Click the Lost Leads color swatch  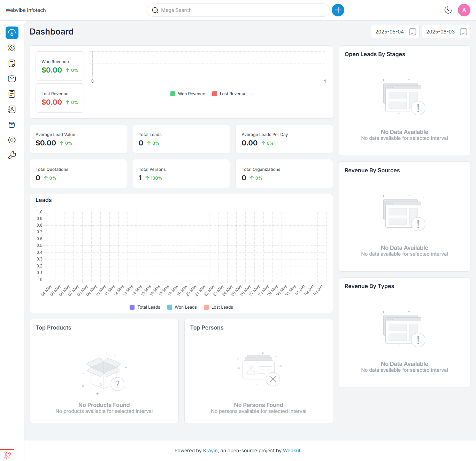[206, 307]
